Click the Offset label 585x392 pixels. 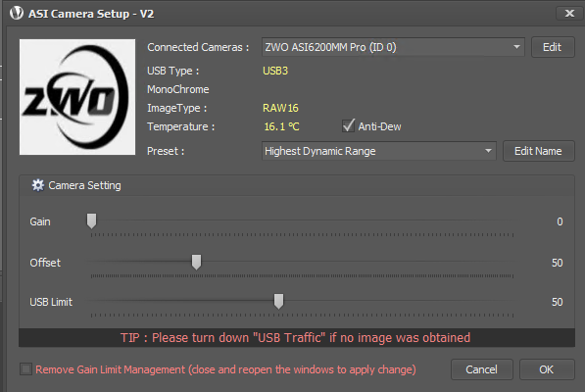point(45,263)
